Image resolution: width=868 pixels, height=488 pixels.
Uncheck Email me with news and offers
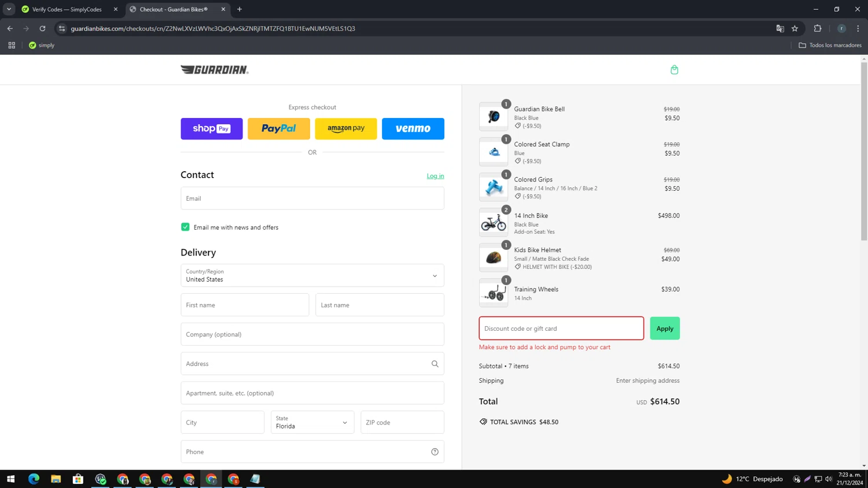[x=185, y=227]
